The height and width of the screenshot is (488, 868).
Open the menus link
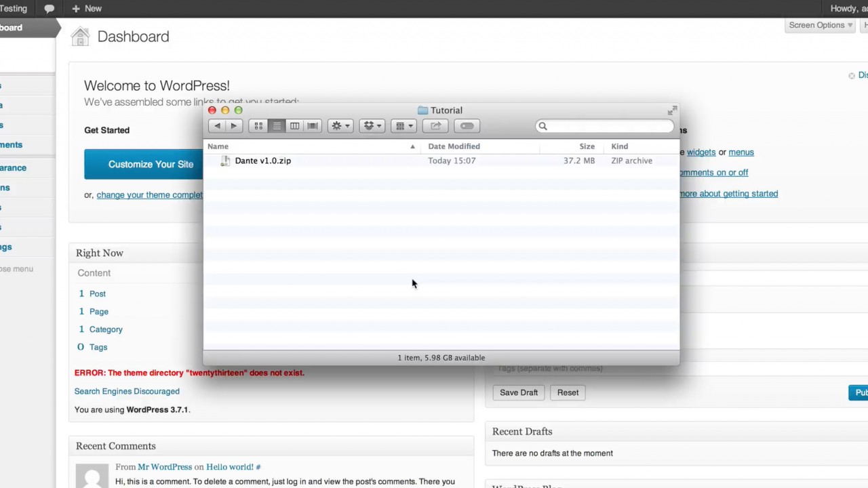[x=741, y=152]
